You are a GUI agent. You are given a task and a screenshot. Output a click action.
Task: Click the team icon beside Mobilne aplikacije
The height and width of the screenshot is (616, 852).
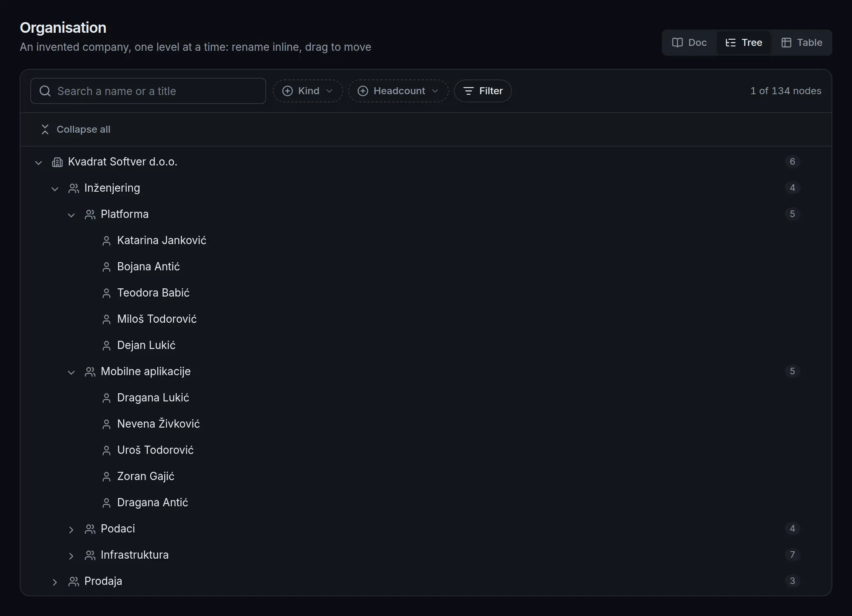(90, 372)
